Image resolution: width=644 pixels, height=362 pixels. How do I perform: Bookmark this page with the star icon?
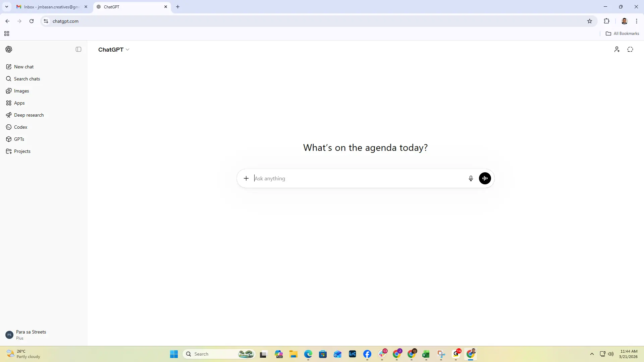[590, 21]
